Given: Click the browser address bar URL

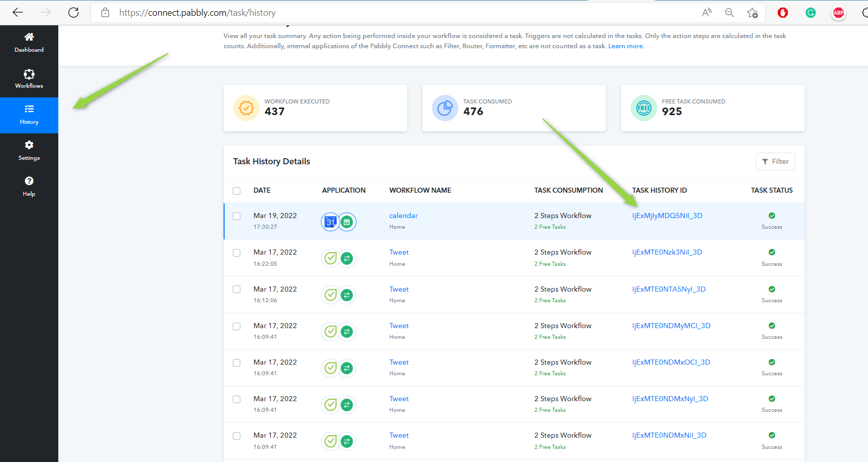Looking at the screenshot, I should [x=198, y=13].
